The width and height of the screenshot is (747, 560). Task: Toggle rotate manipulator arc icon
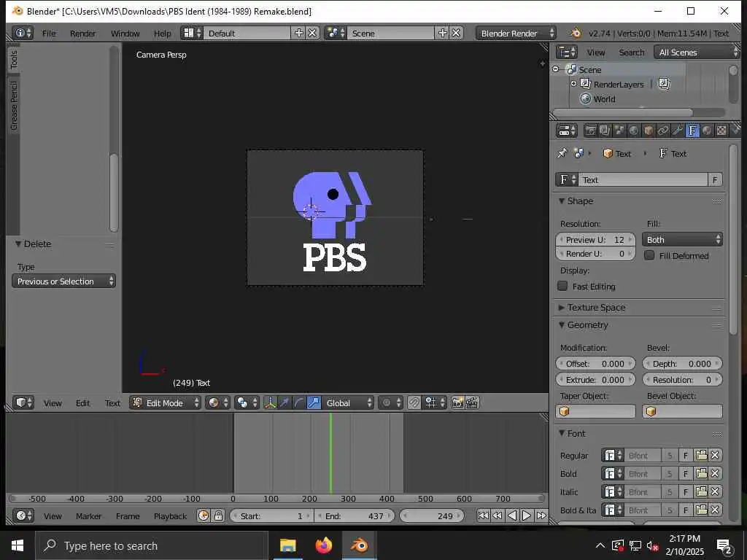pos(298,402)
